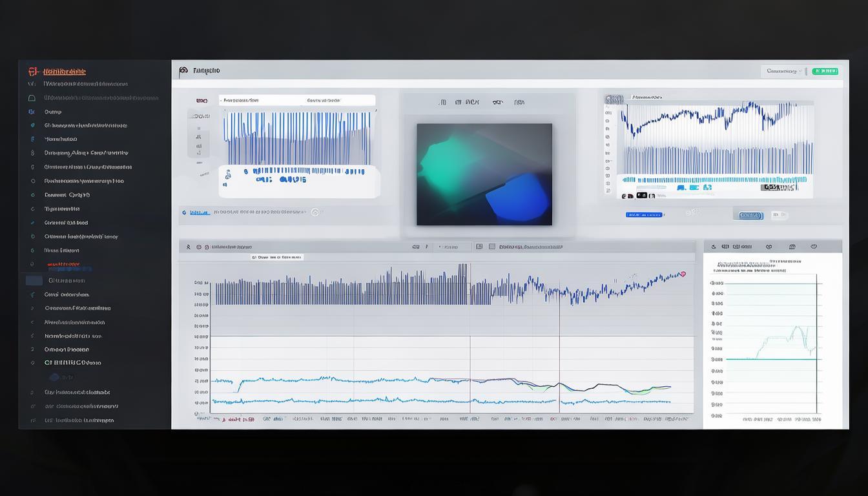Screen dimensions: 868x496
Task: Click the icon beside the page title
Action: pyautogui.click(x=183, y=70)
